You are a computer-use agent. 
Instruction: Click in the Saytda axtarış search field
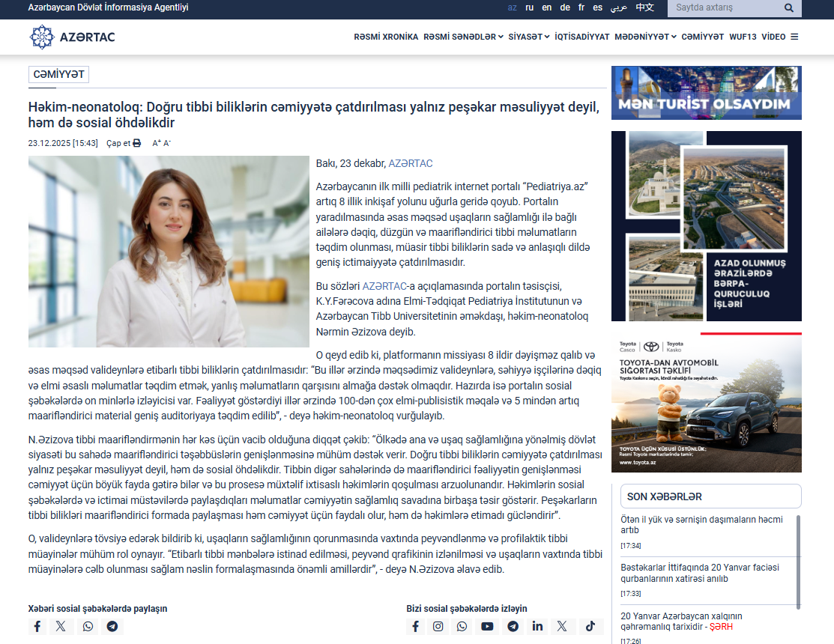(723, 8)
